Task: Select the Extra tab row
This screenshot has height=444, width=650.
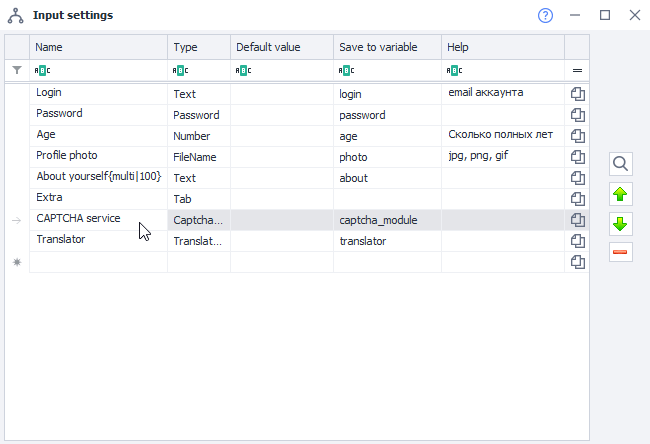Action: click(98, 198)
